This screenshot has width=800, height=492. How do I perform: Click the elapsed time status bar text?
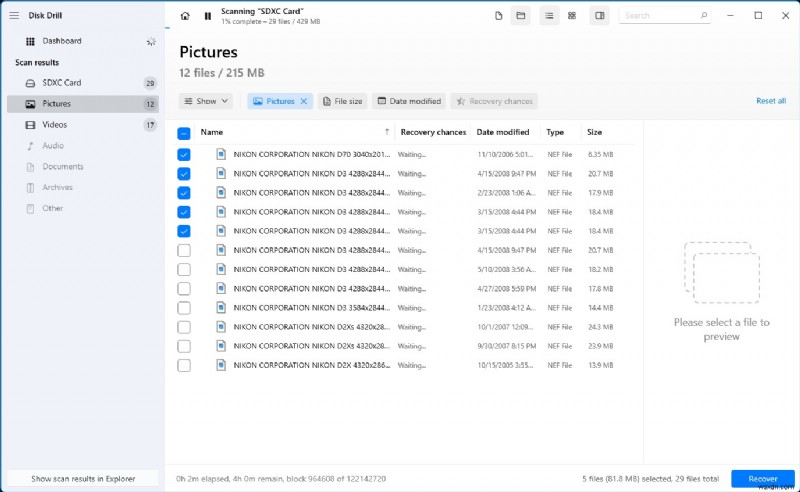[281, 479]
